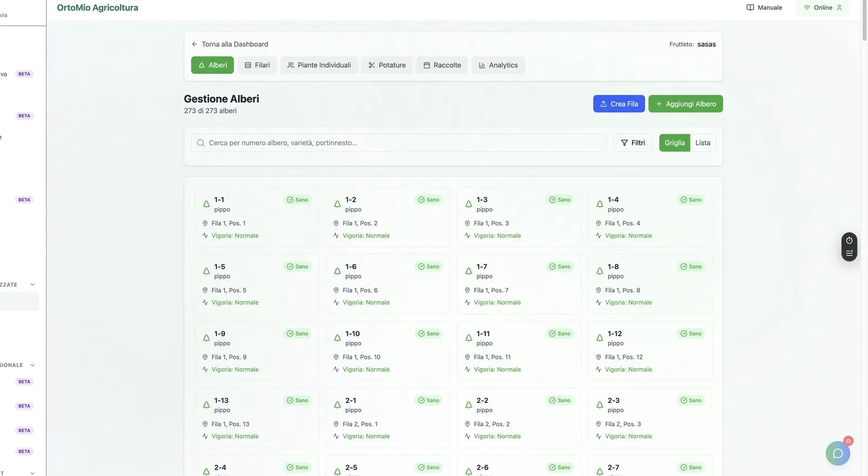868x476 pixels.
Task: Click the page vertical scrollbar
Action: [864, 22]
